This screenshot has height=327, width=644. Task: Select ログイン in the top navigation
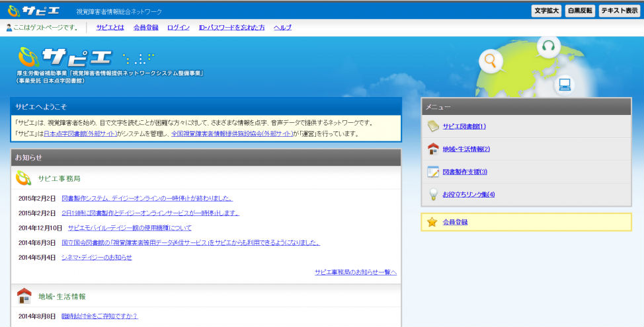(179, 28)
